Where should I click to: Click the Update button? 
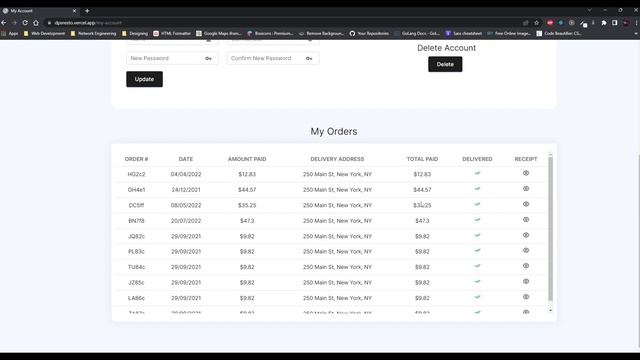[144, 79]
